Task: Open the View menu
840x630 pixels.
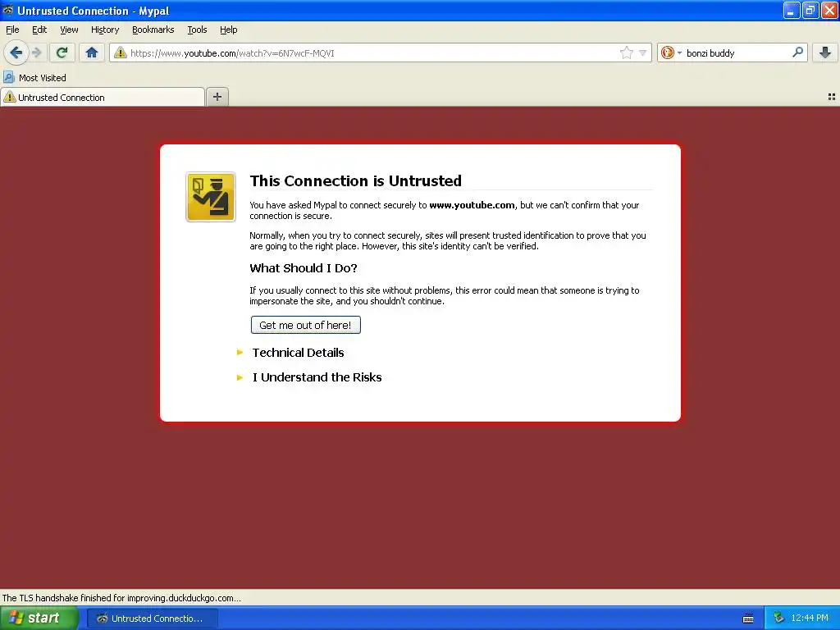Action: [x=69, y=30]
